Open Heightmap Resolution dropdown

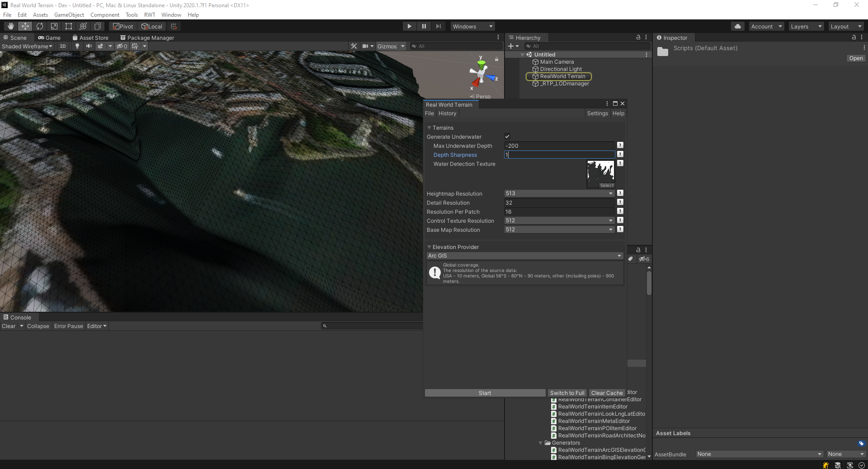point(559,193)
